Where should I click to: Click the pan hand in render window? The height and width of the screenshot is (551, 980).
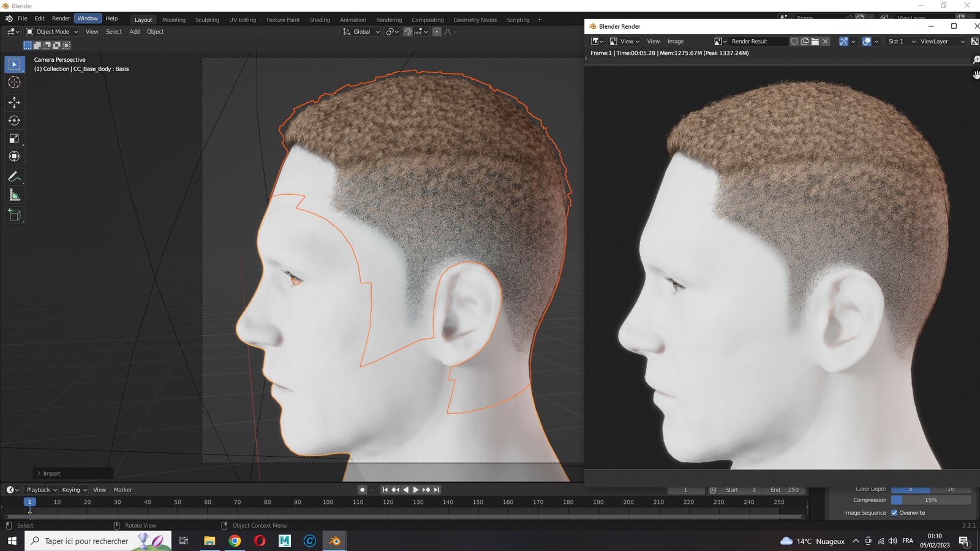(976, 75)
